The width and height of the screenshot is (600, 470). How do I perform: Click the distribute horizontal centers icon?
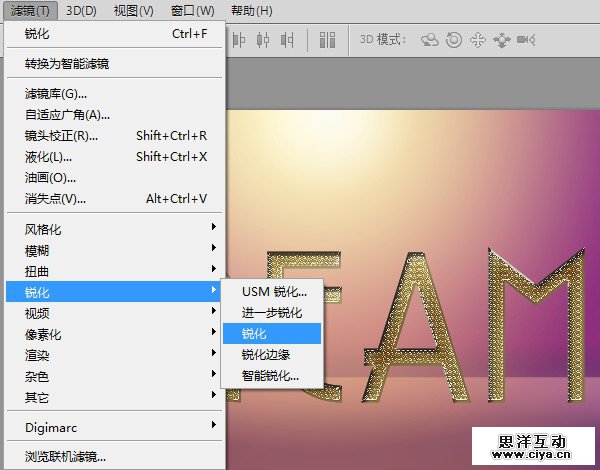click(262, 40)
